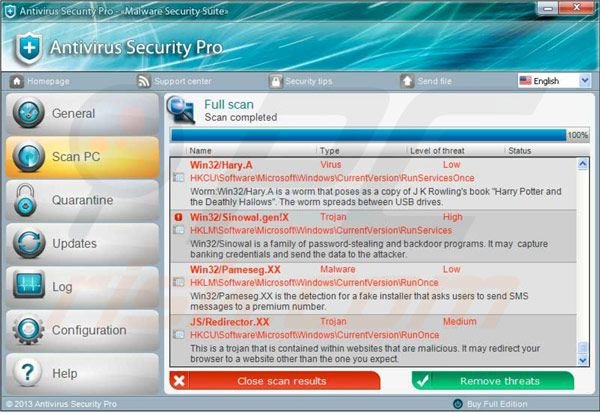Click the registry icon beside the HKLM RunOnce path
600x414 pixels.
(x=179, y=282)
